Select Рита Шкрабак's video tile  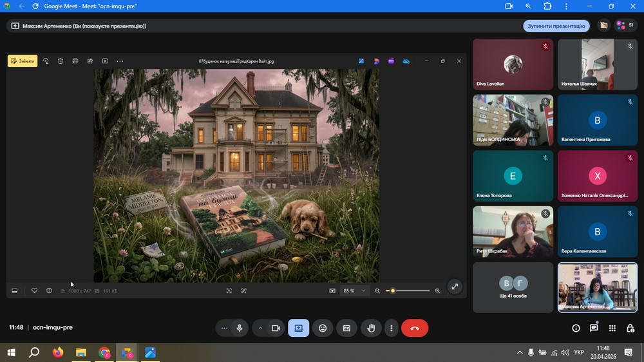[x=513, y=231]
